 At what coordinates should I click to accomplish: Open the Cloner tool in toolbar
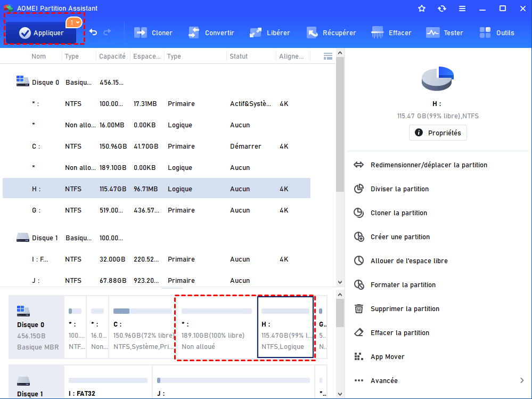point(153,33)
